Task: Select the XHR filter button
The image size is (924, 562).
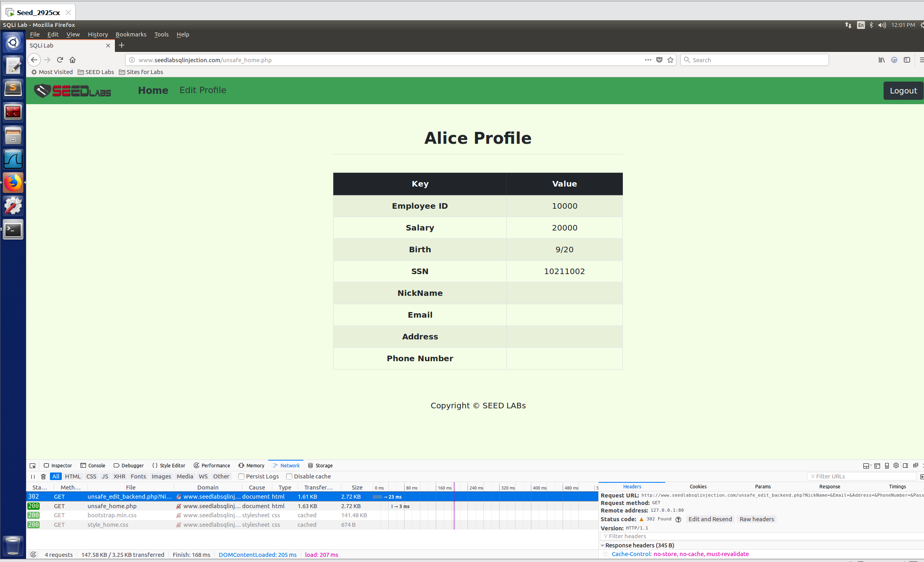Action: coord(119,476)
